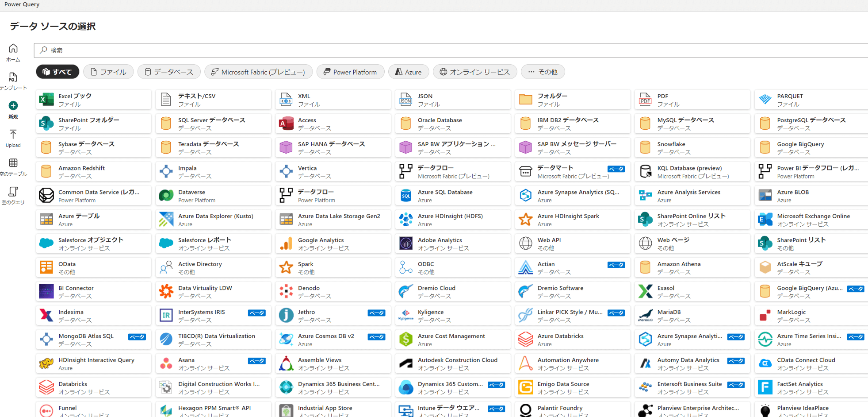
Task: Choose the ODBC connector
Action: click(x=453, y=267)
